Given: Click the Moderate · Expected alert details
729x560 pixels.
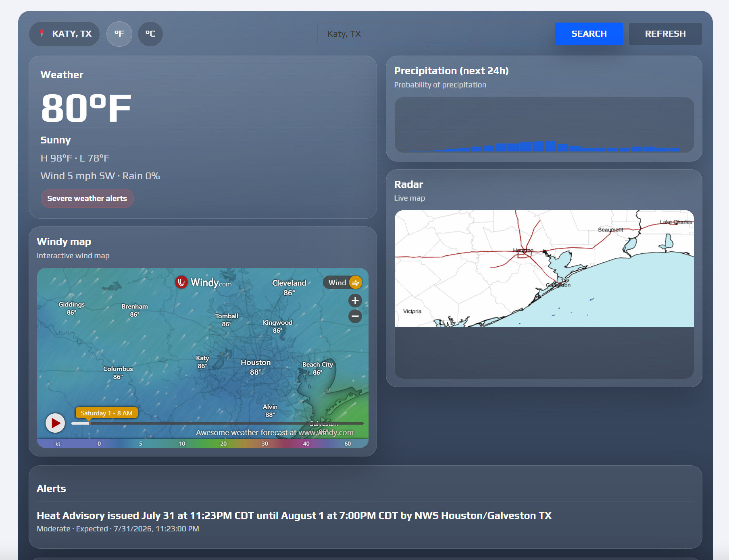Looking at the screenshot, I should pos(118,529).
